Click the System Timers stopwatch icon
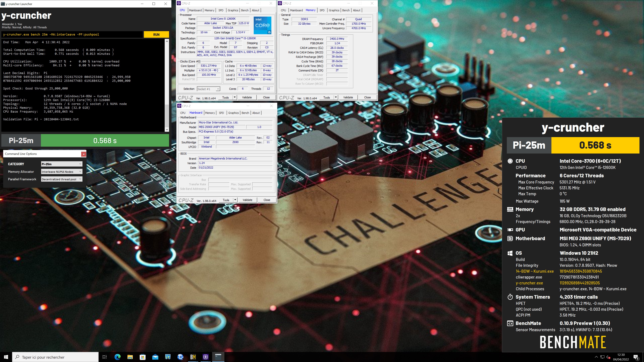 [x=510, y=297]
